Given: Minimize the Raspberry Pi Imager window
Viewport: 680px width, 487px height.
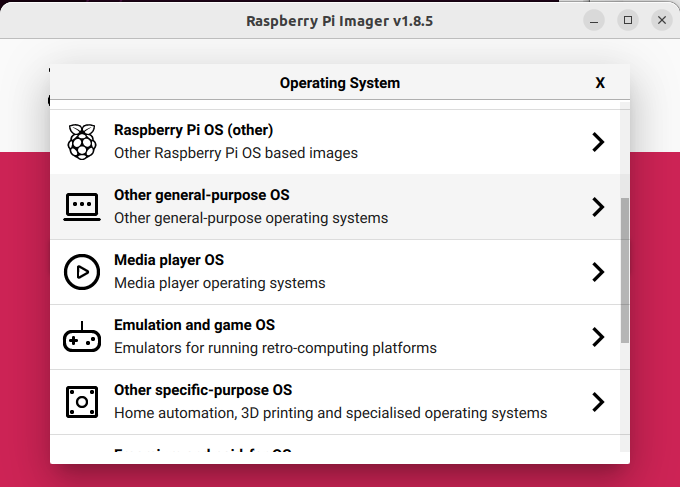Looking at the screenshot, I should (x=594, y=20).
